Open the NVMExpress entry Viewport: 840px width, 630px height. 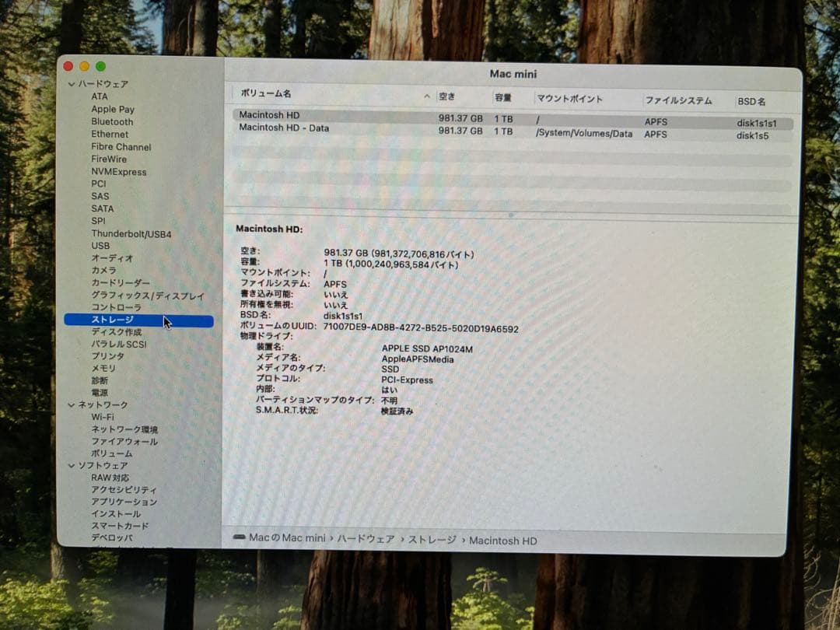(x=118, y=172)
